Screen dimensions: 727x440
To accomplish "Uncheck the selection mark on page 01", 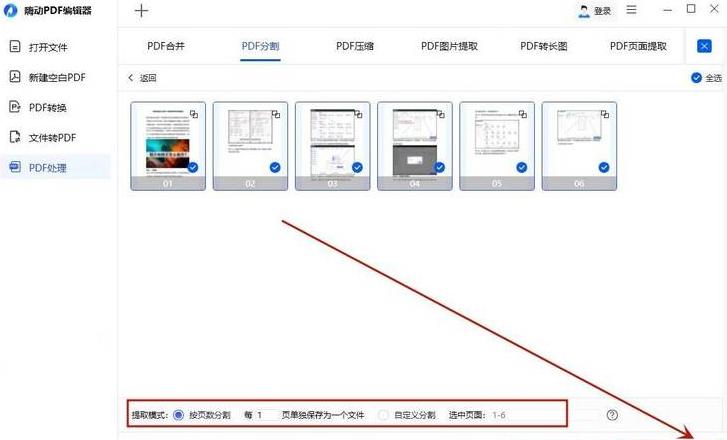I will 193,167.
